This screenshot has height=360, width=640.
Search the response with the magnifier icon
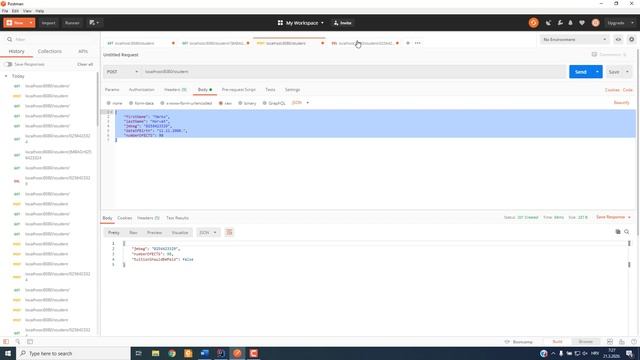point(627,232)
